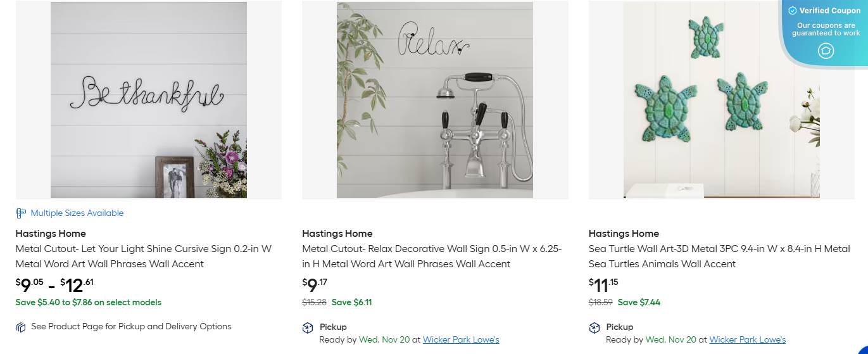868x354 pixels.
Task: Open the Be thankful cursive sign image
Action: click(x=149, y=100)
